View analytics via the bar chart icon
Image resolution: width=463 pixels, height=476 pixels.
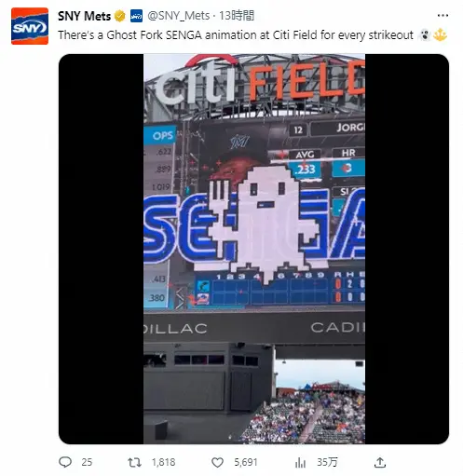[300, 462]
